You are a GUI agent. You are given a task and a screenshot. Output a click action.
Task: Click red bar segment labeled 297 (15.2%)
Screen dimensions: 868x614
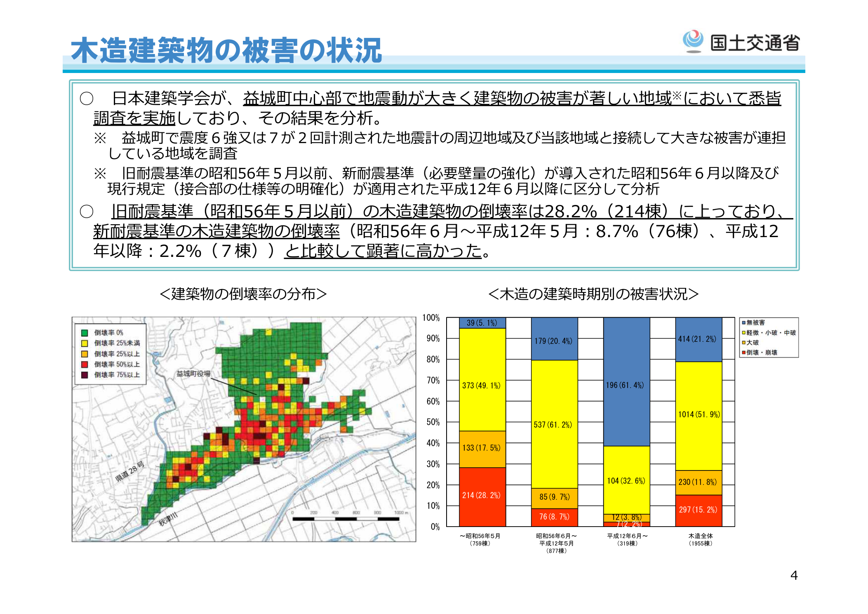(x=699, y=510)
